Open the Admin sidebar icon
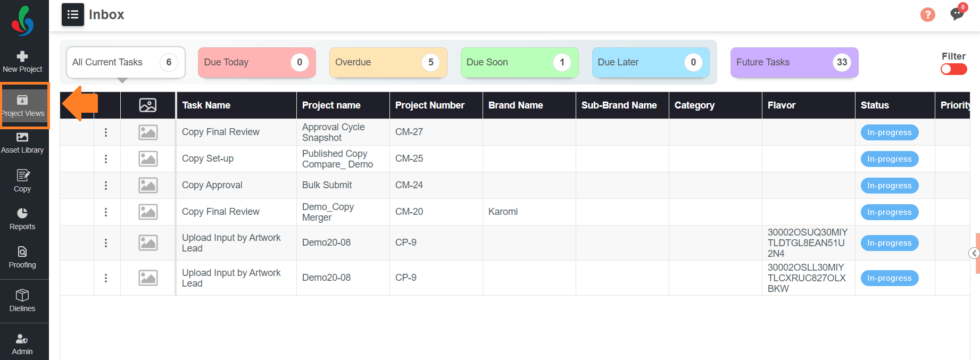The height and width of the screenshot is (360, 980). pos(22,345)
